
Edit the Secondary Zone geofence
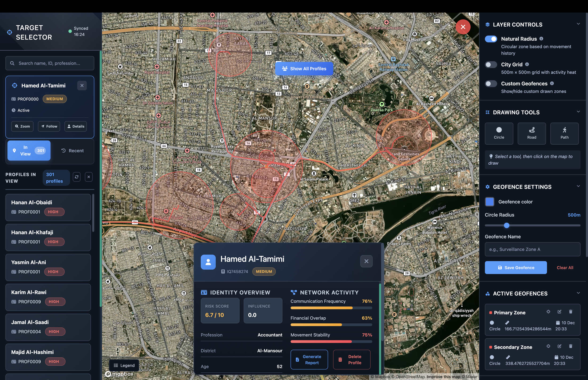point(559,346)
